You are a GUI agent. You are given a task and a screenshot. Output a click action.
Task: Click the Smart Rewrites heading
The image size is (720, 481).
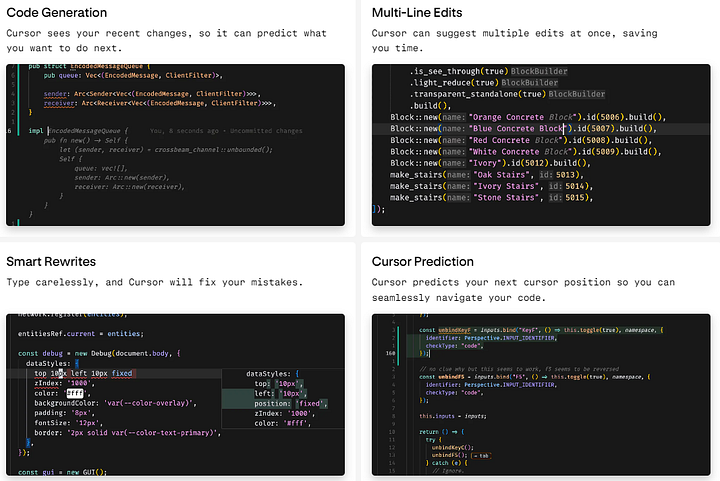pos(51,262)
